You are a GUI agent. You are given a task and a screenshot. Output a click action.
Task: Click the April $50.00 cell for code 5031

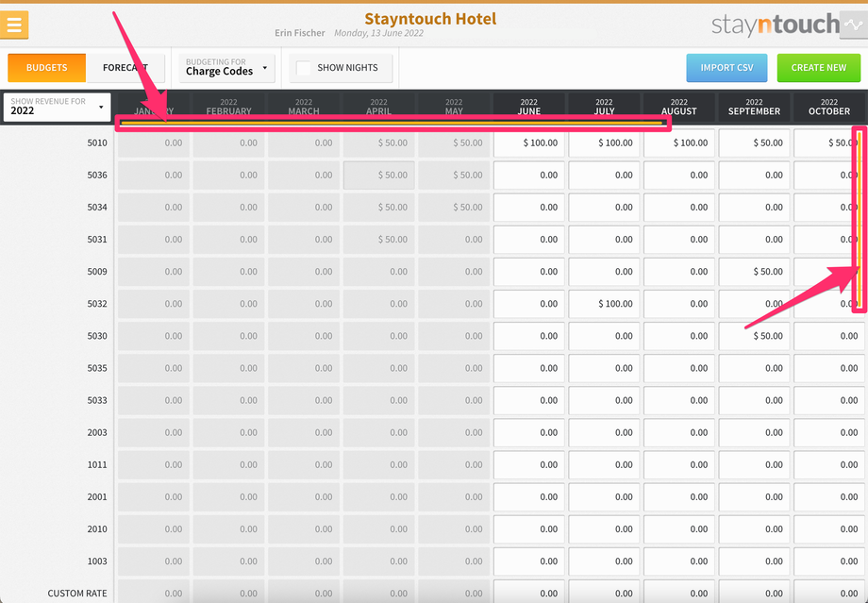click(x=378, y=239)
